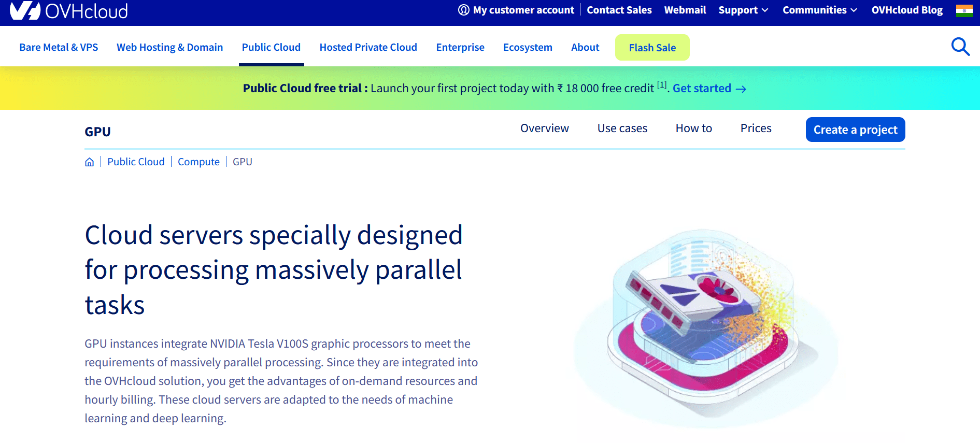
Task: Open the Bare Metal & VPS menu
Action: pyautogui.click(x=59, y=47)
